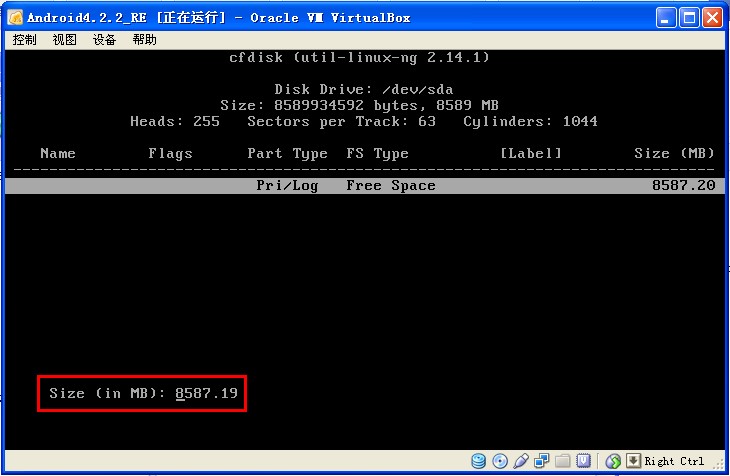This screenshot has height=476, width=730.
Task: Click the mouse integration globe icon
Action: pyautogui.click(x=613, y=461)
